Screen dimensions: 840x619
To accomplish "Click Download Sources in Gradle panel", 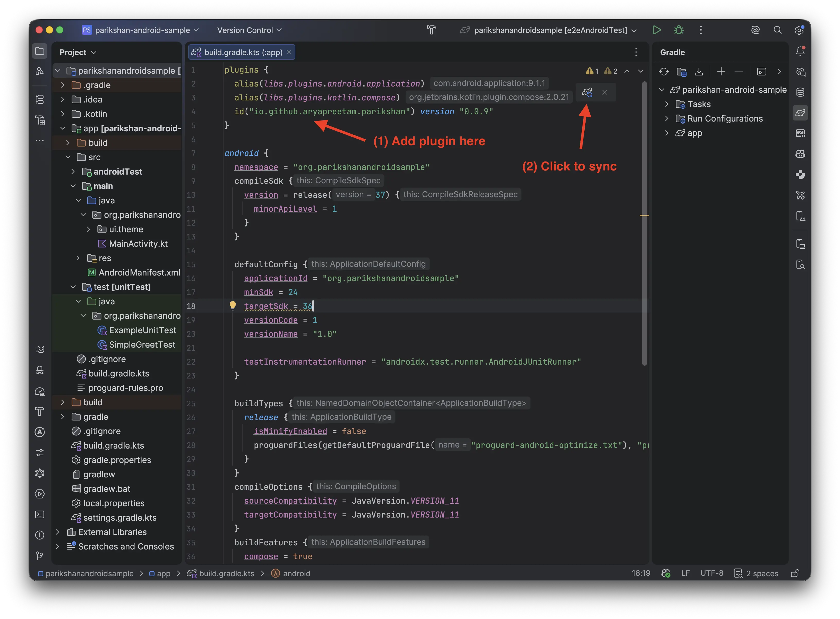I will [699, 72].
